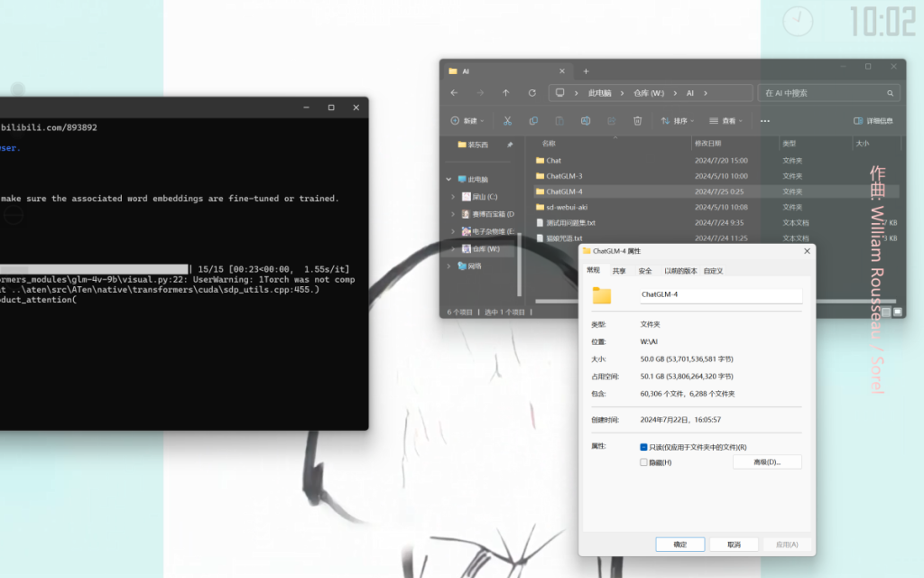The image size is (924, 578).
Task: Click the Delete (trash) icon in Explorer toolbar
Action: coord(637,121)
